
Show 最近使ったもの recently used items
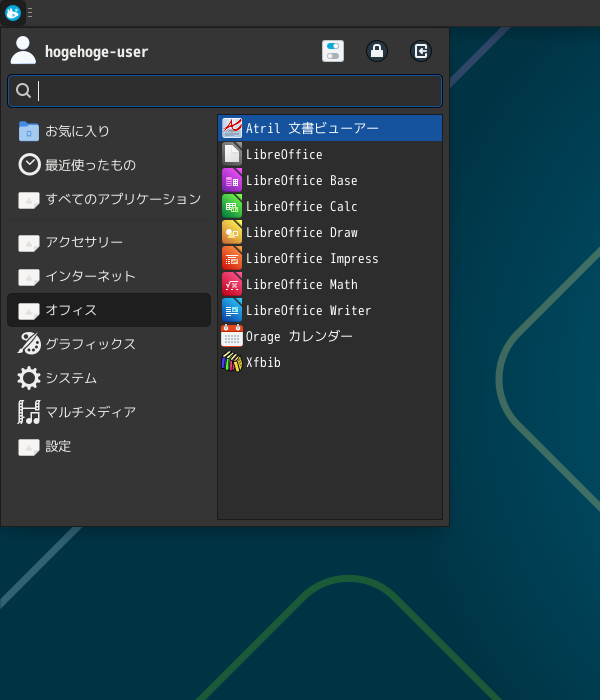[90, 165]
